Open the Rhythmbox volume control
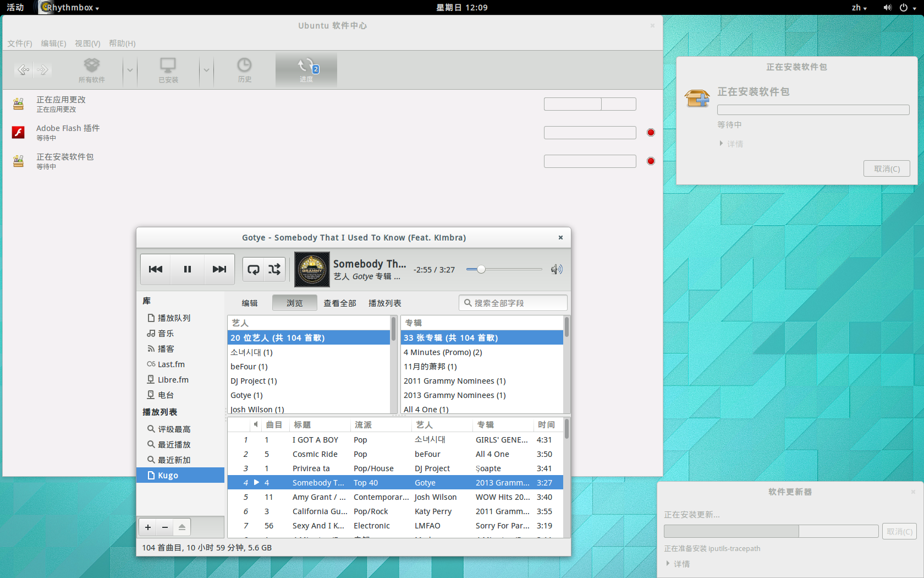The height and width of the screenshot is (578, 924). pyautogui.click(x=557, y=269)
